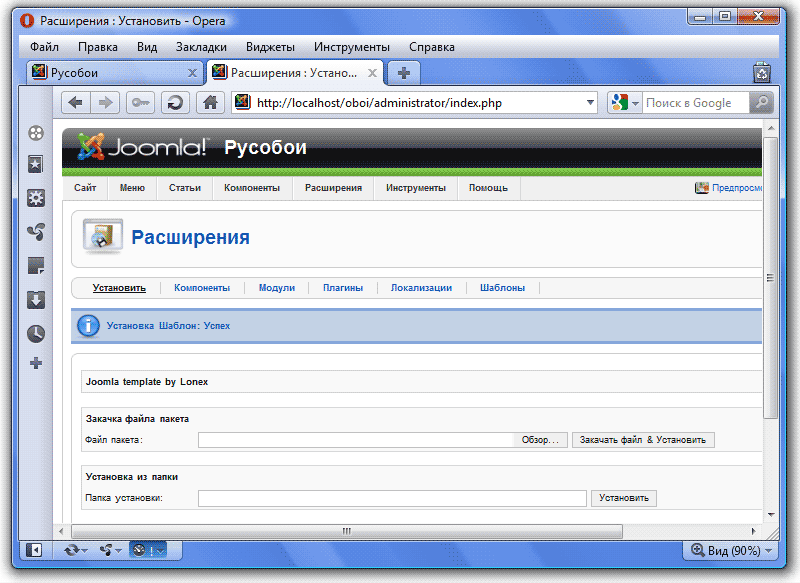The width and height of the screenshot is (800, 583).
Task: Open the History clock panel in sidebar
Action: pos(36,333)
